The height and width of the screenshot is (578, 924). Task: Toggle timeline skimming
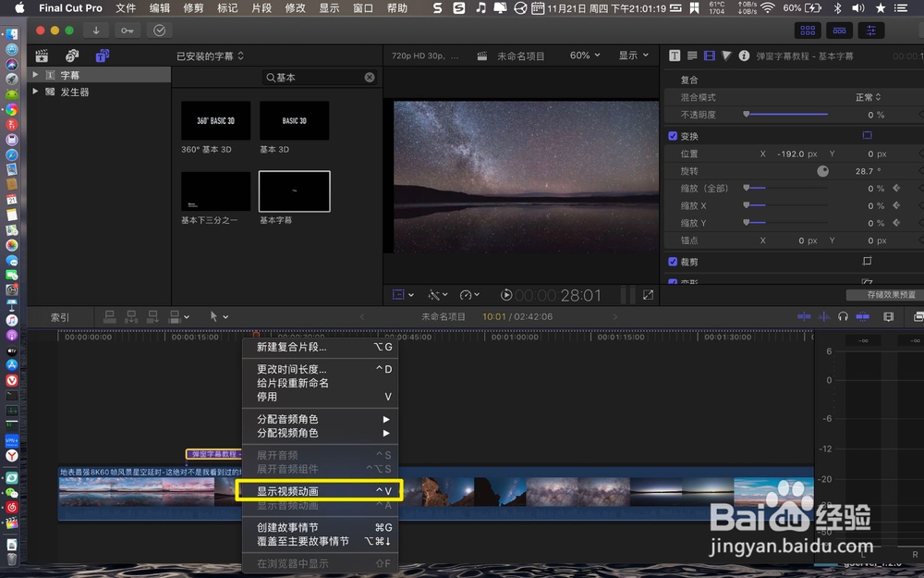click(804, 316)
